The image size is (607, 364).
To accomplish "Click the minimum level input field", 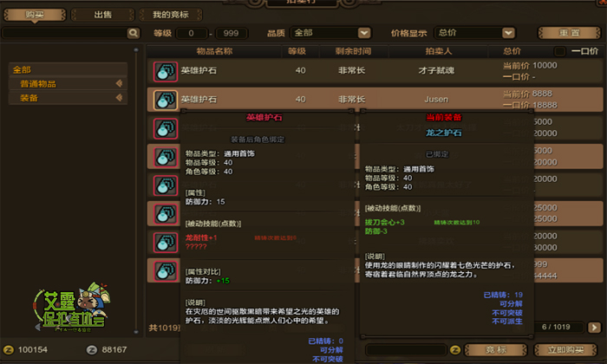I will coord(192,33).
